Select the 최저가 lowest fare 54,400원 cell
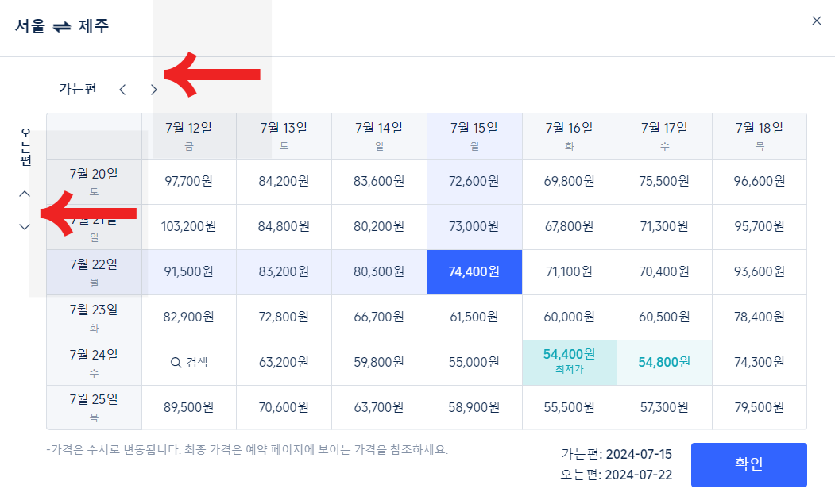The height and width of the screenshot is (504, 835). pyautogui.click(x=569, y=362)
